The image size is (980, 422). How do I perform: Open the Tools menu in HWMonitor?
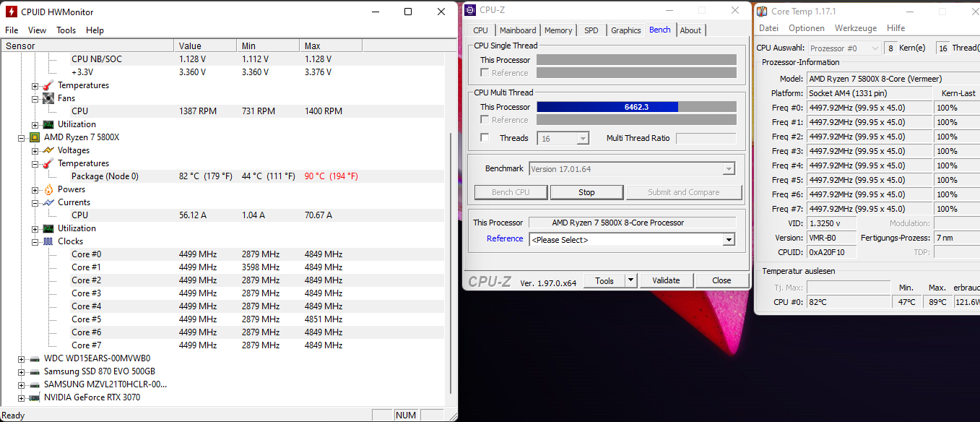[x=66, y=30]
